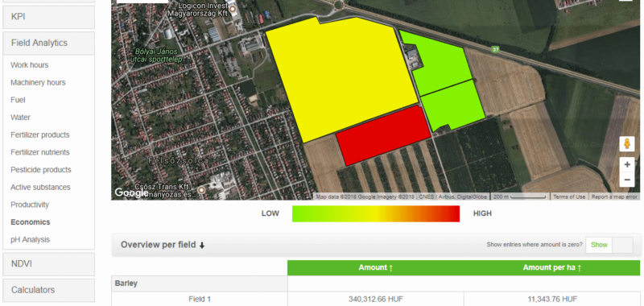Image resolution: width=644 pixels, height=306 pixels.
Task: Toggle Show zero amount entries switch
Action: click(x=609, y=245)
